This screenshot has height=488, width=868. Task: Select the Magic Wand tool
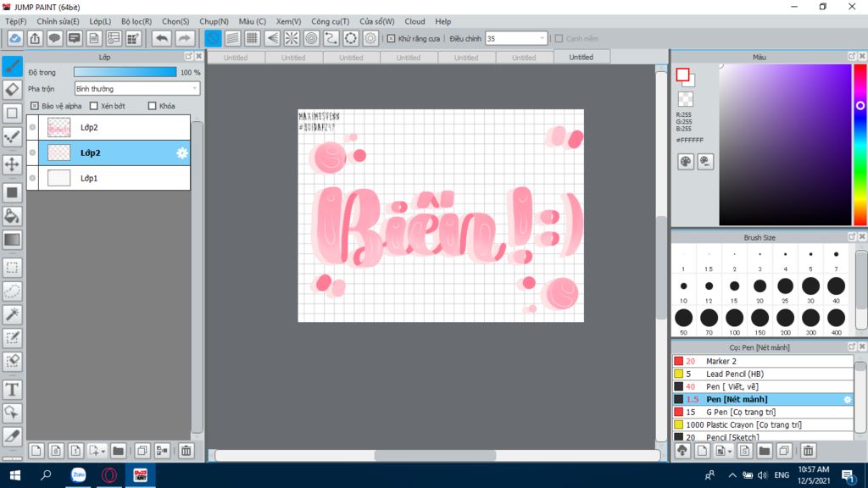(x=12, y=314)
